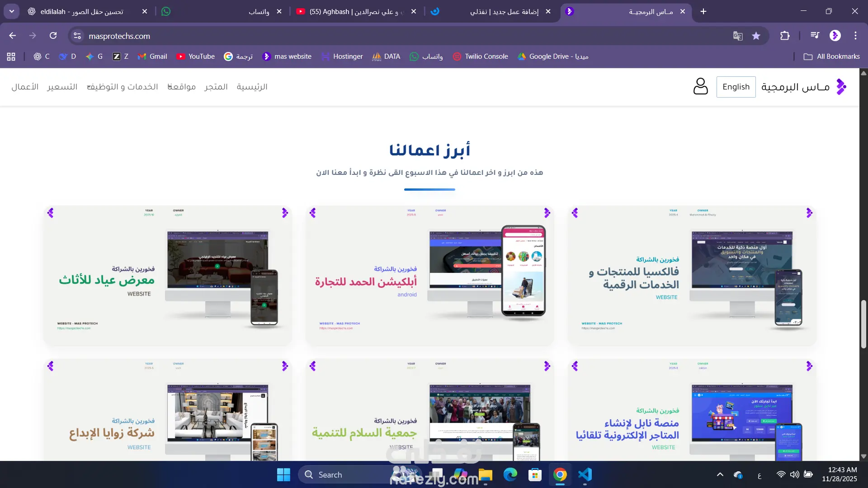Click the Google Translate page icon
This screenshot has width=868, height=488.
coord(738,36)
